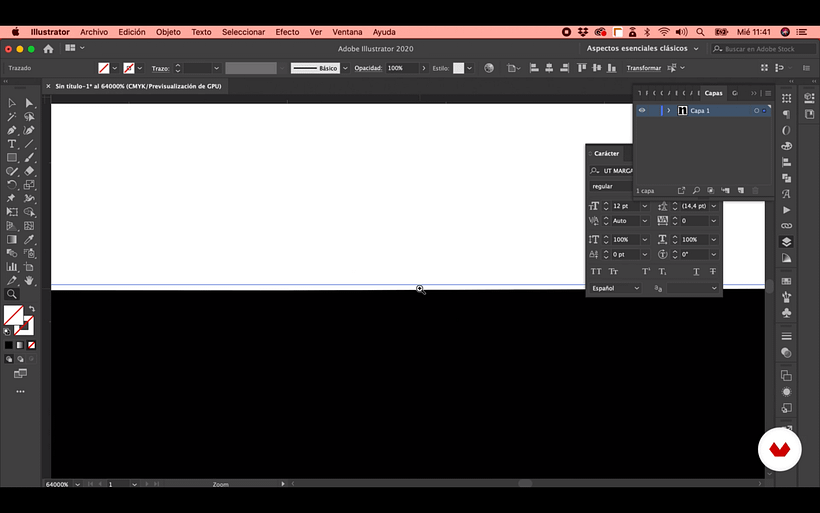Toggle Underline text style button

(x=696, y=271)
